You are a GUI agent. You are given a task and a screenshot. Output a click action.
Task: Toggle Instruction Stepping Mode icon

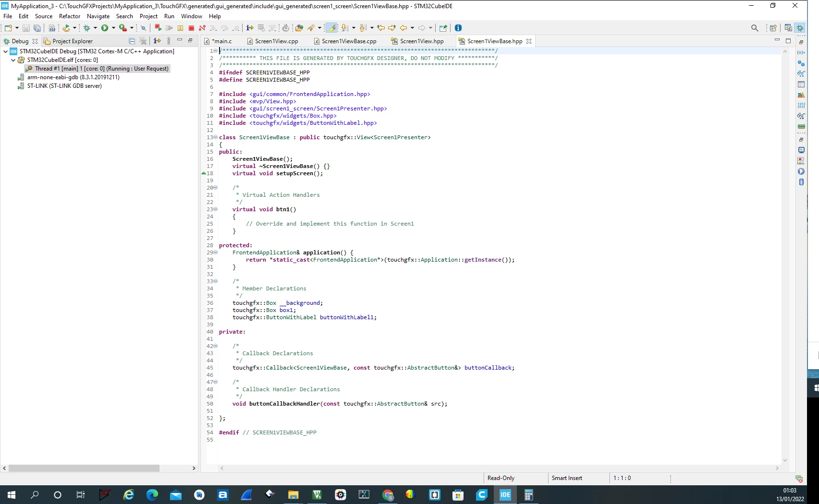coord(250,28)
